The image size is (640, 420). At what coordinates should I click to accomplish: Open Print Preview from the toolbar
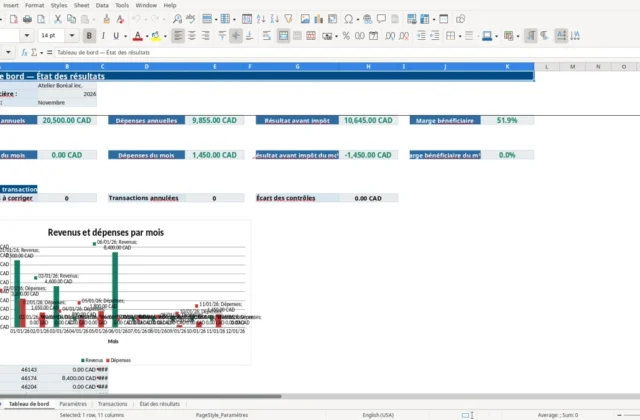[41, 19]
